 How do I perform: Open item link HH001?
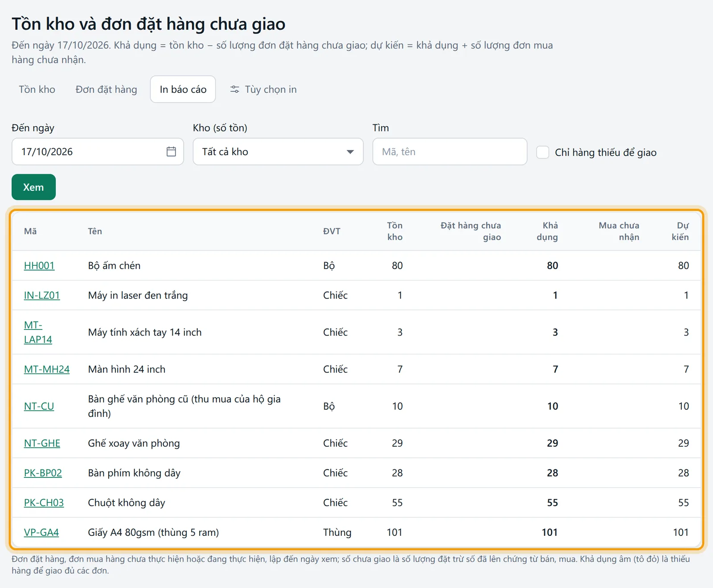39,266
